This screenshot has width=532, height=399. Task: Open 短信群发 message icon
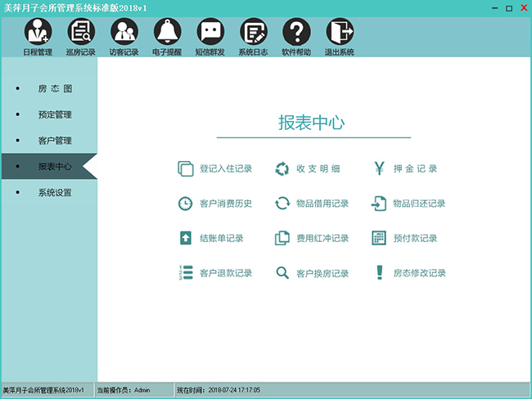tap(210, 33)
